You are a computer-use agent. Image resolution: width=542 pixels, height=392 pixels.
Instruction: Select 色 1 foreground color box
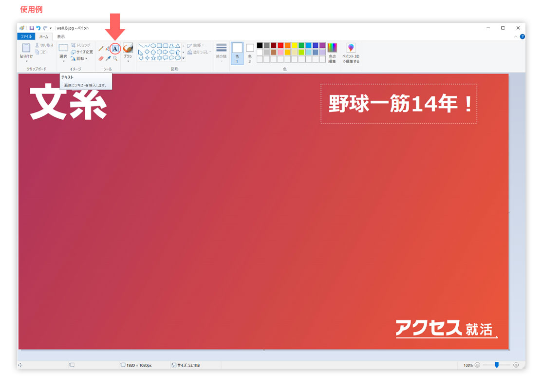click(x=237, y=53)
